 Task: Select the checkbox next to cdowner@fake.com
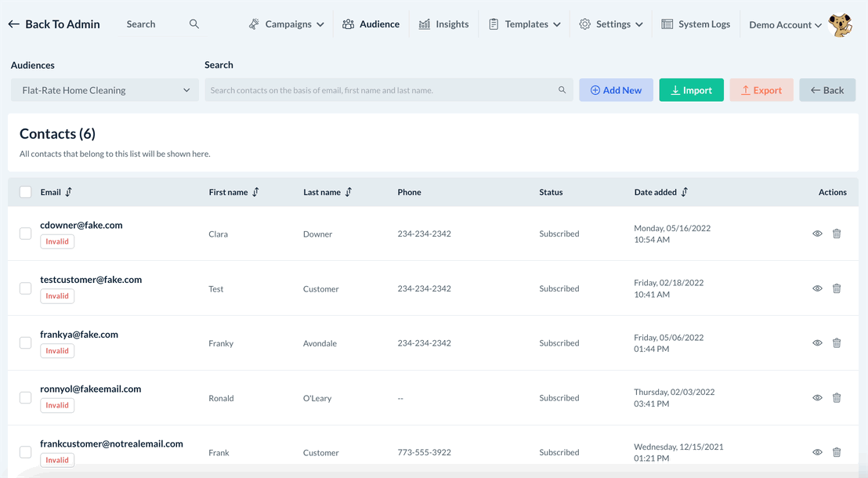coord(26,234)
